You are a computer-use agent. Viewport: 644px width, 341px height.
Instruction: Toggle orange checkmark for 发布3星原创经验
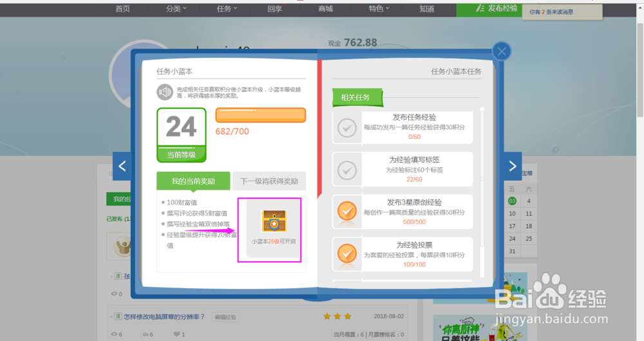coord(347,211)
